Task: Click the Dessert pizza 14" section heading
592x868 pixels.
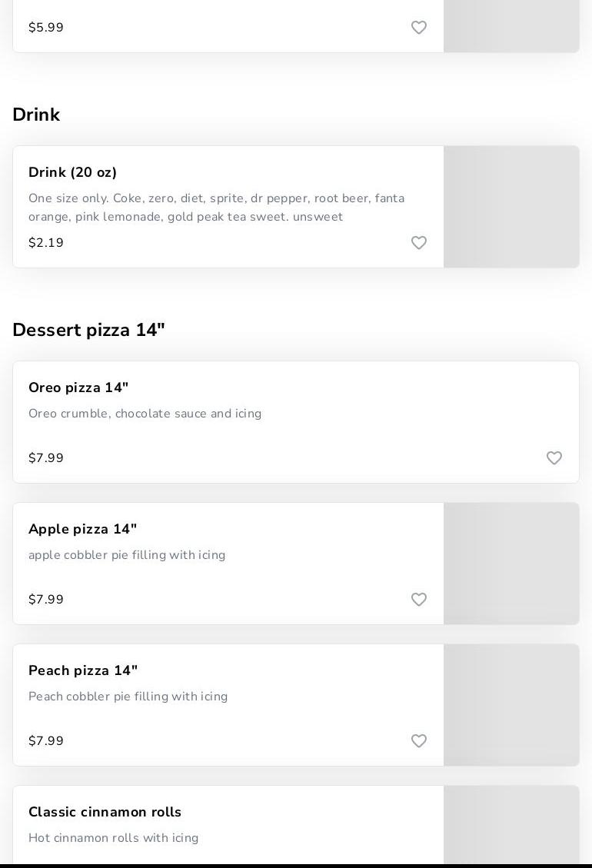Action: (88, 330)
